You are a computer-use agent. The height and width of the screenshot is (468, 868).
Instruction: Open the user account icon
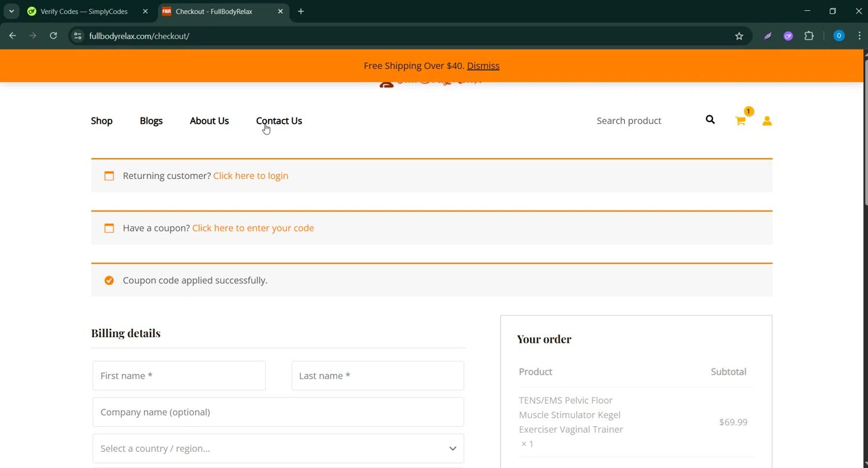[767, 120]
